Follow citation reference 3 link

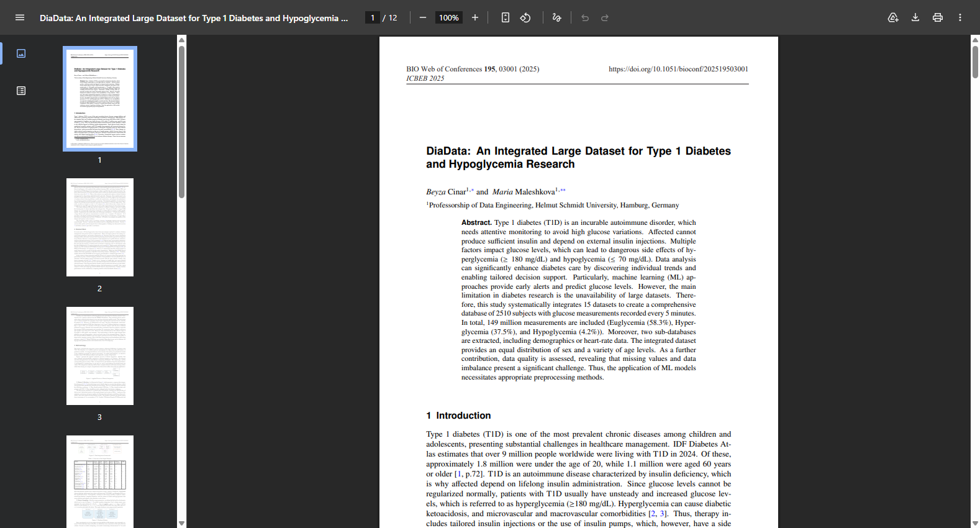point(663,514)
